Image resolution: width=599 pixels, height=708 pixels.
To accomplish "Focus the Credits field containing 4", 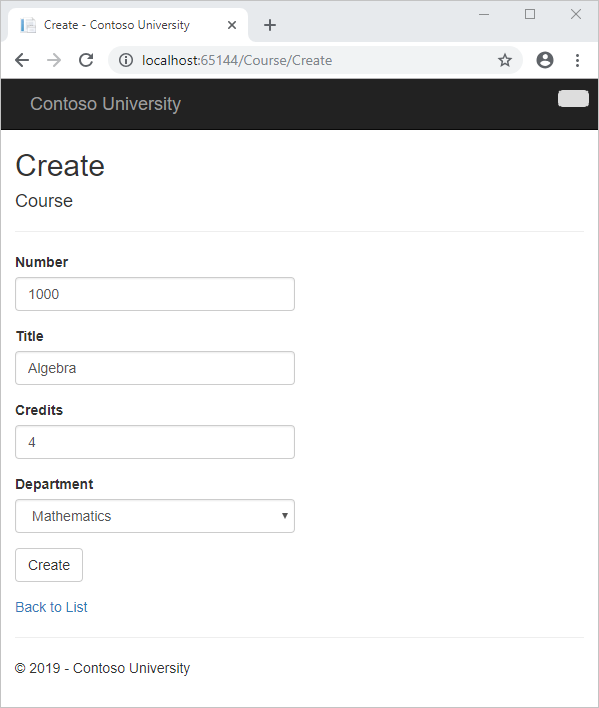I will pyautogui.click(x=155, y=442).
